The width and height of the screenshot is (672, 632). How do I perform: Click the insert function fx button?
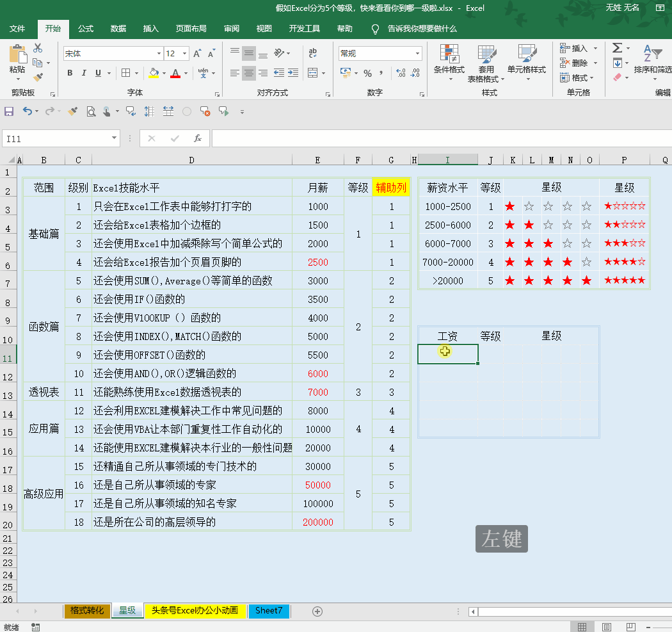[198, 138]
